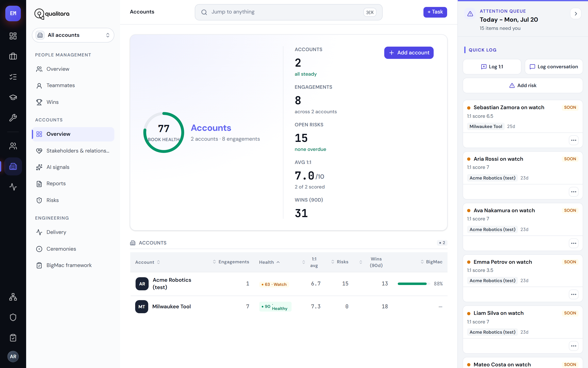Open Wins in the sidebar
The height and width of the screenshot is (368, 588).
pyautogui.click(x=73, y=102)
